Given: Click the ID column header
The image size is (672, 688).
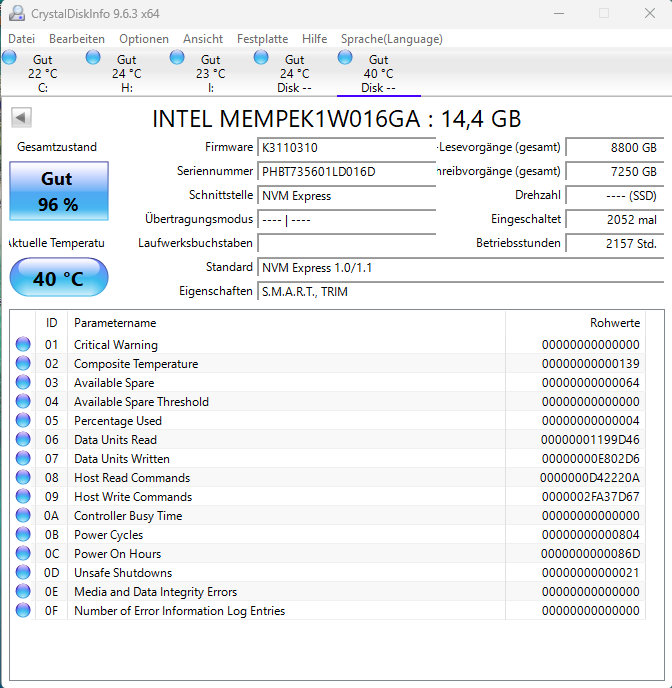Looking at the screenshot, I should (51, 323).
